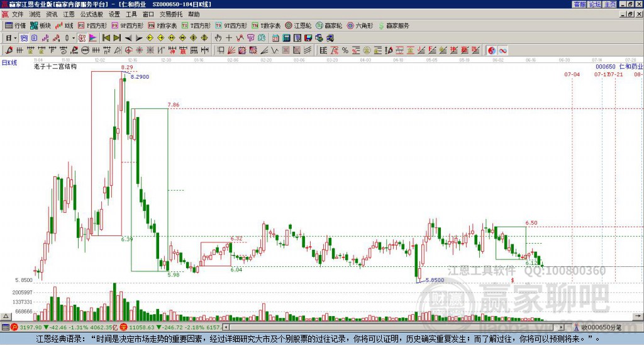The image size is (644, 345).
Task: Jump to last bar with skip-end icon
Action: pyautogui.click(x=117, y=38)
